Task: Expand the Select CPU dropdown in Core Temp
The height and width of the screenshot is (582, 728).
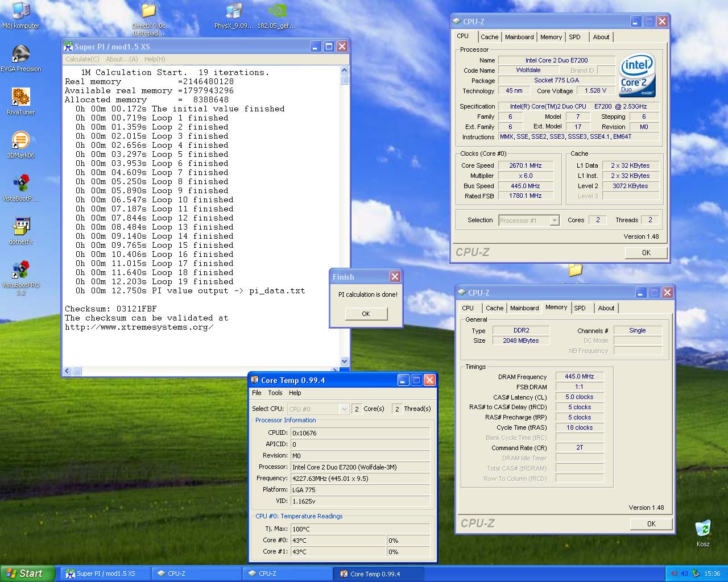Action: click(344, 409)
